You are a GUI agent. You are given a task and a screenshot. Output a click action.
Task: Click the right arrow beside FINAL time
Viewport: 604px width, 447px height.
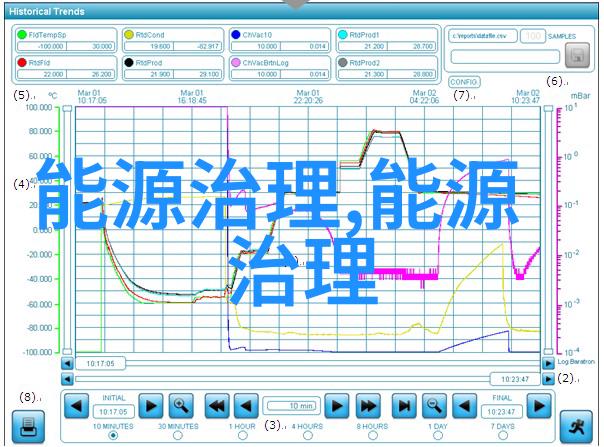pyautogui.click(x=539, y=405)
